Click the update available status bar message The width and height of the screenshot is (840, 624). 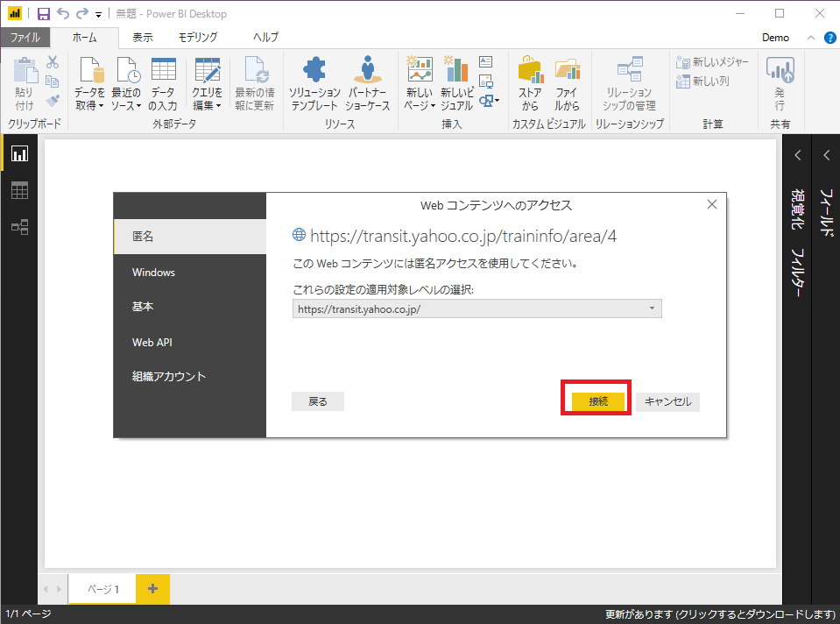pos(720,614)
